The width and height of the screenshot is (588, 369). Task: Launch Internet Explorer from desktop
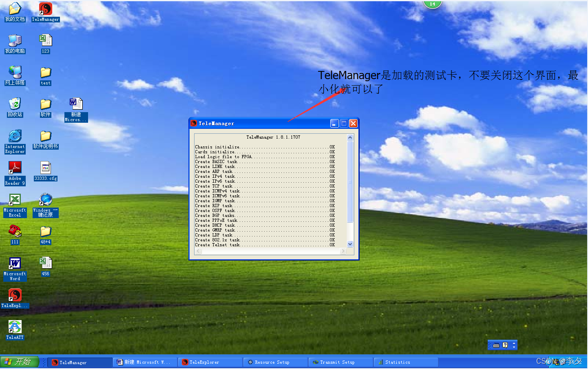point(15,141)
